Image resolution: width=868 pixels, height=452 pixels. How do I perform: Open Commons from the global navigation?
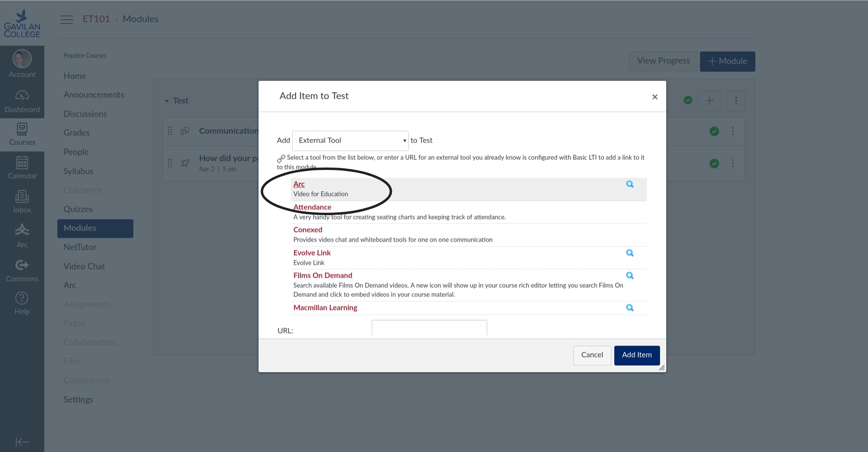(x=22, y=271)
